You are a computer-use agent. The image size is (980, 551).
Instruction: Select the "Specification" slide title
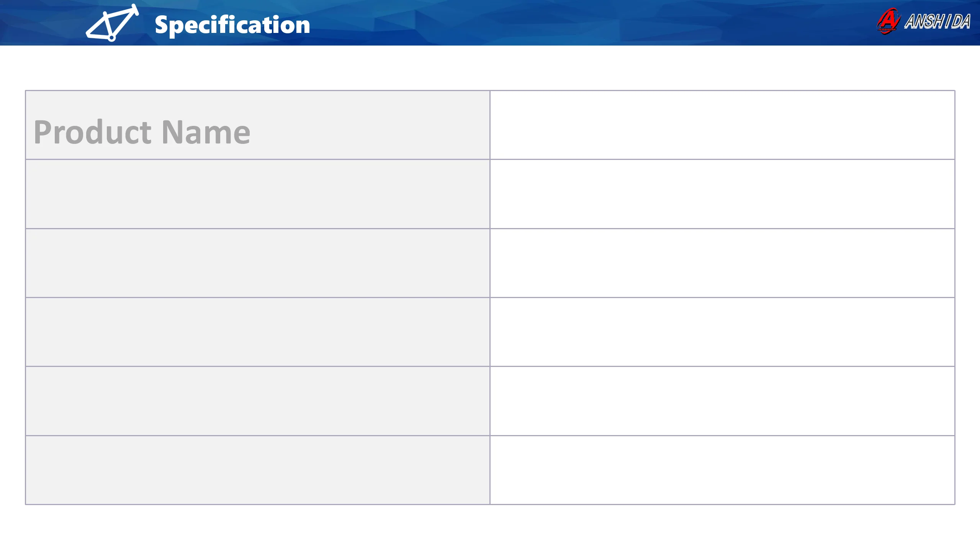click(232, 25)
